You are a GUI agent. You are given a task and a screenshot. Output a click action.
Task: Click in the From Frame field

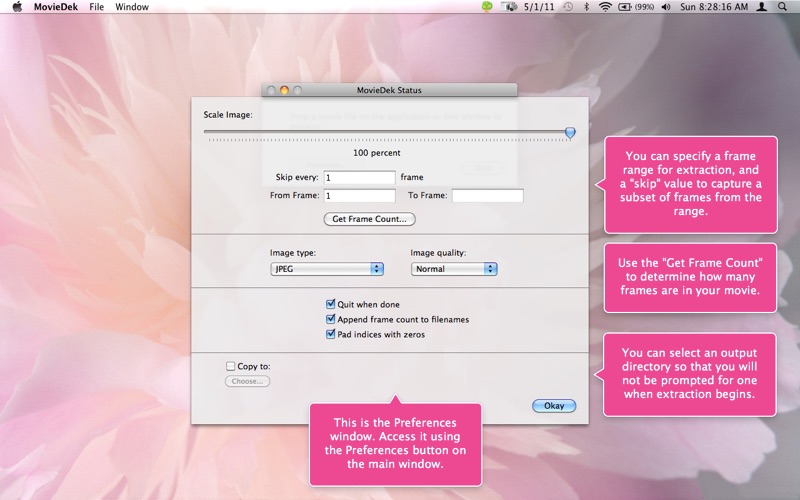[359, 195]
